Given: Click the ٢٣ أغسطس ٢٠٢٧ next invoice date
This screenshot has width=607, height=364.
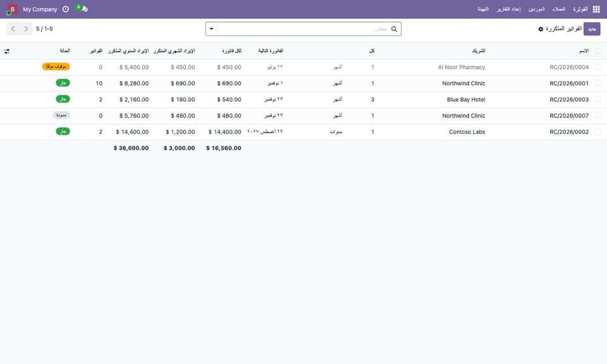Looking at the screenshot, I should (265, 132).
